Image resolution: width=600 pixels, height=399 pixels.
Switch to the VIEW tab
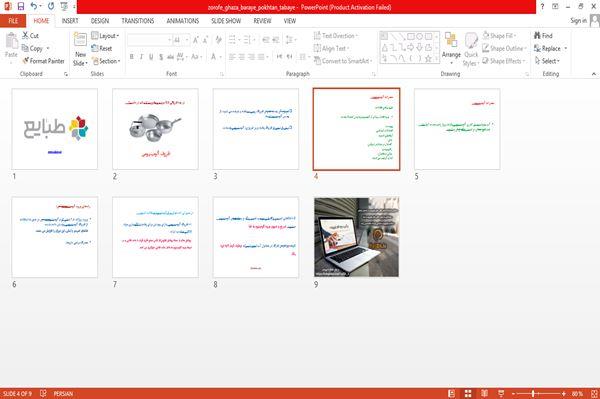tap(290, 21)
